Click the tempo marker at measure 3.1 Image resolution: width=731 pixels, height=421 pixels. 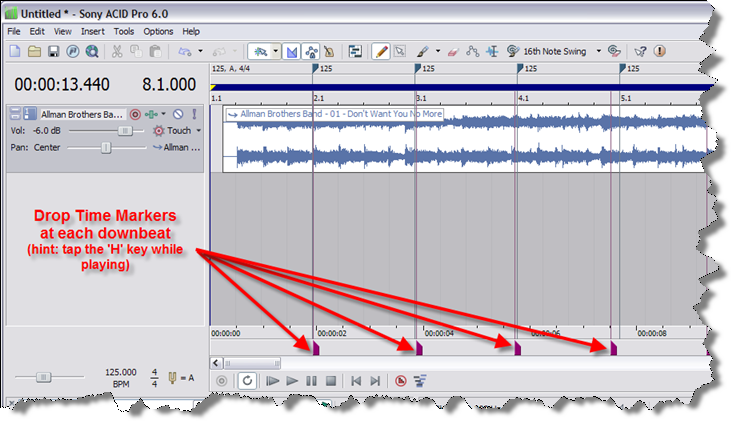tap(417, 69)
